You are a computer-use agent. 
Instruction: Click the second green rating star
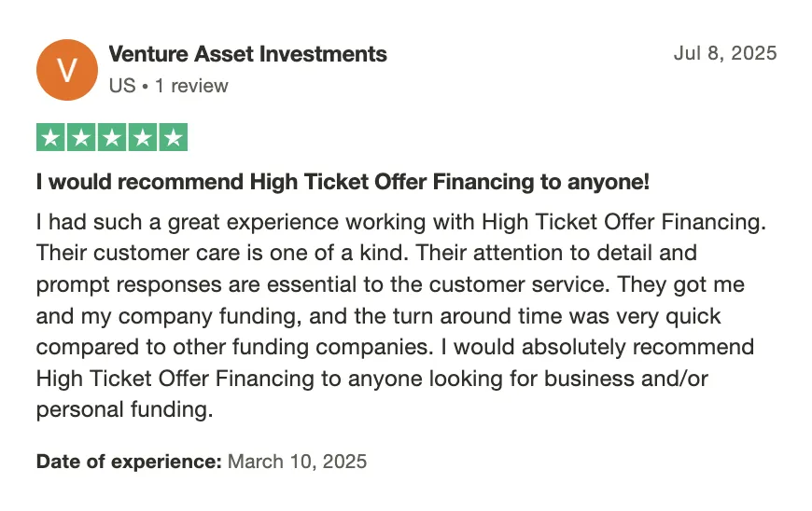coord(81,138)
